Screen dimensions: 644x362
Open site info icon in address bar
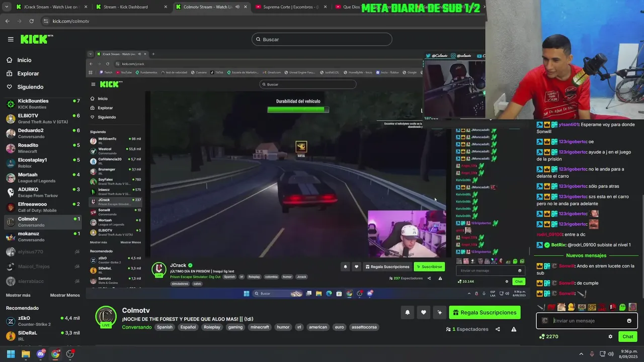pyautogui.click(x=46, y=21)
